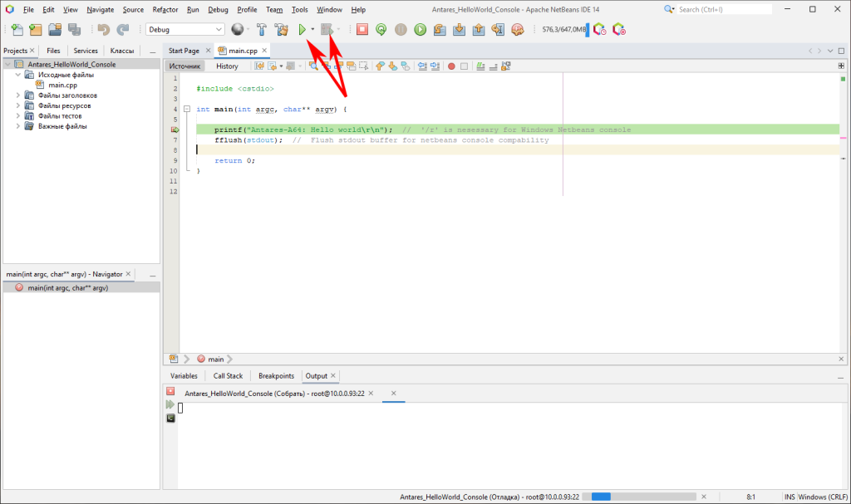The height and width of the screenshot is (504, 851).
Task: Switch to the Files tab
Action: pyautogui.click(x=53, y=51)
